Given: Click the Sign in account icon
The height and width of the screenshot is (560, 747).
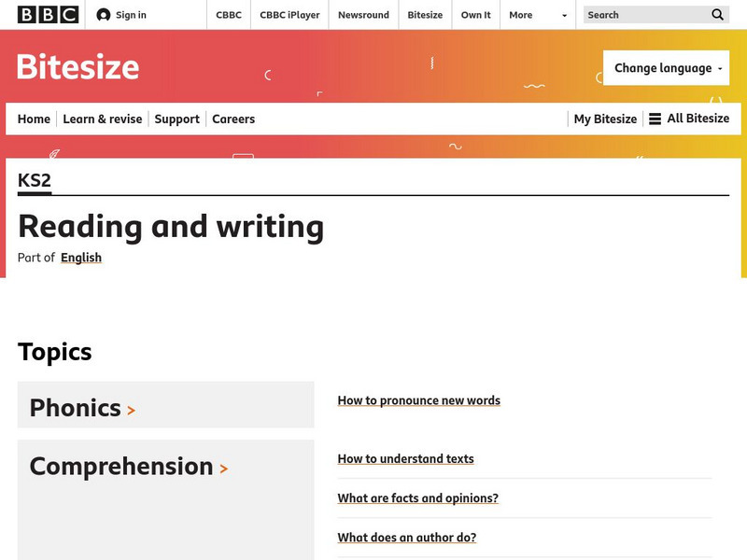Looking at the screenshot, I should [104, 15].
